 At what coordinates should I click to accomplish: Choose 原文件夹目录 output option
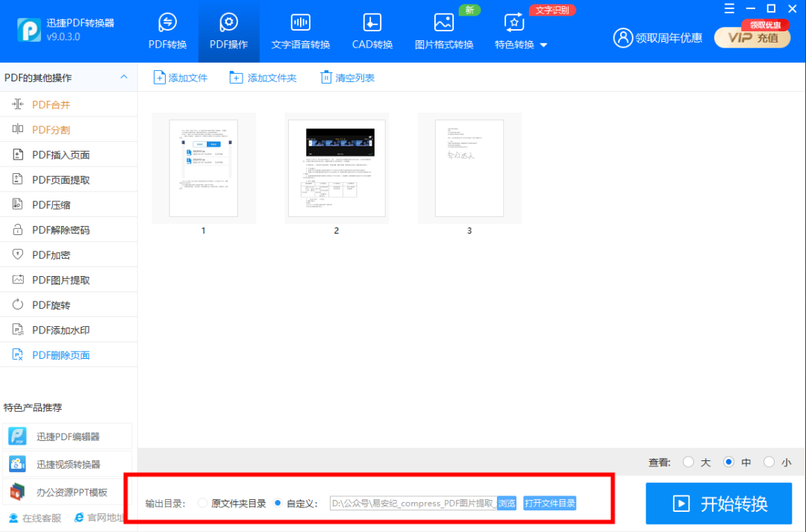tap(202, 503)
